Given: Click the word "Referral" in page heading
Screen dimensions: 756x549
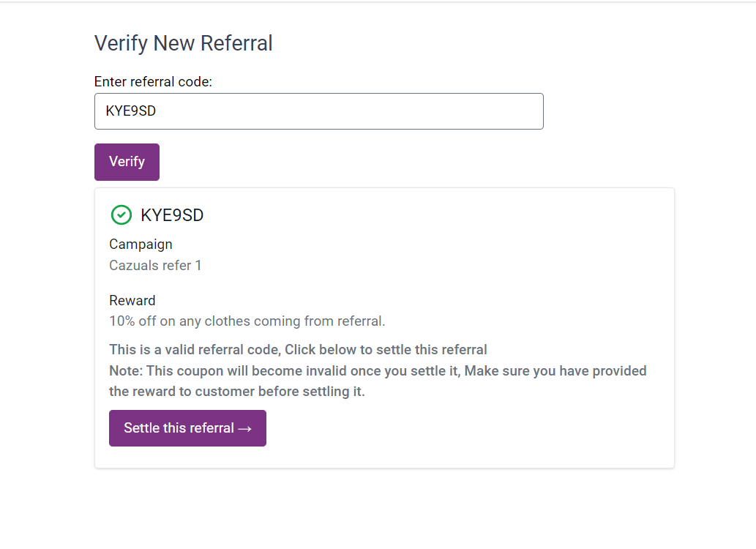Looking at the screenshot, I should pos(236,43).
